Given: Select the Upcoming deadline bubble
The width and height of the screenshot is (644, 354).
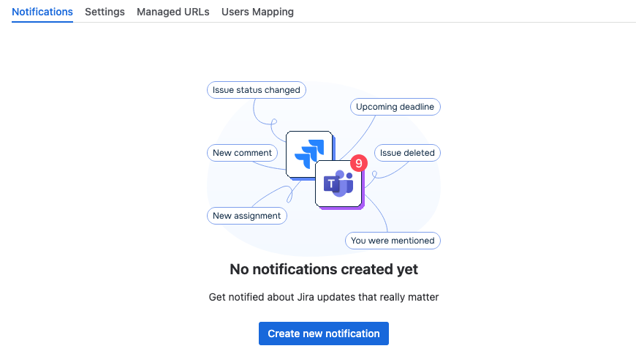Looking at the screenshot, I should pyautogui.click(x=395, y=107).
